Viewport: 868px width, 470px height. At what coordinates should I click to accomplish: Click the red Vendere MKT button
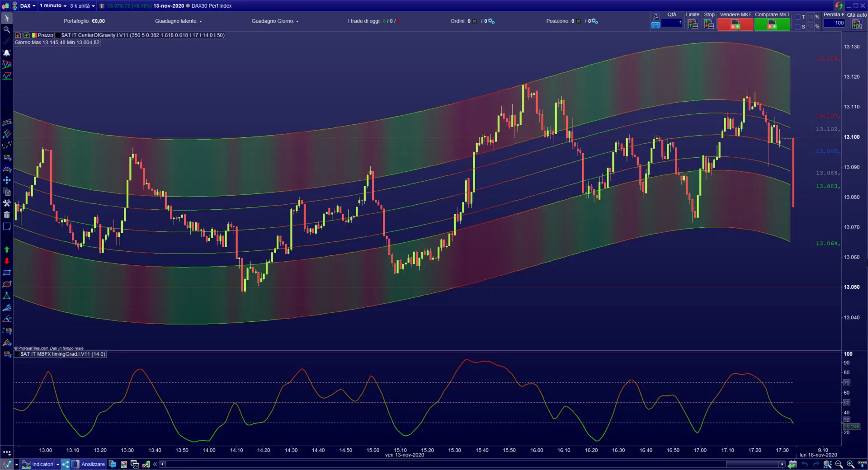tap(735, 25)
